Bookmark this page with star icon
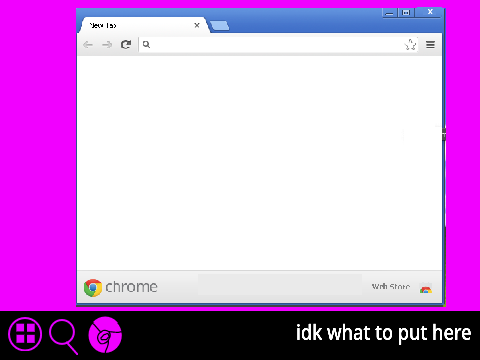Viewport: 480px width, 360px height. (411, 44)
